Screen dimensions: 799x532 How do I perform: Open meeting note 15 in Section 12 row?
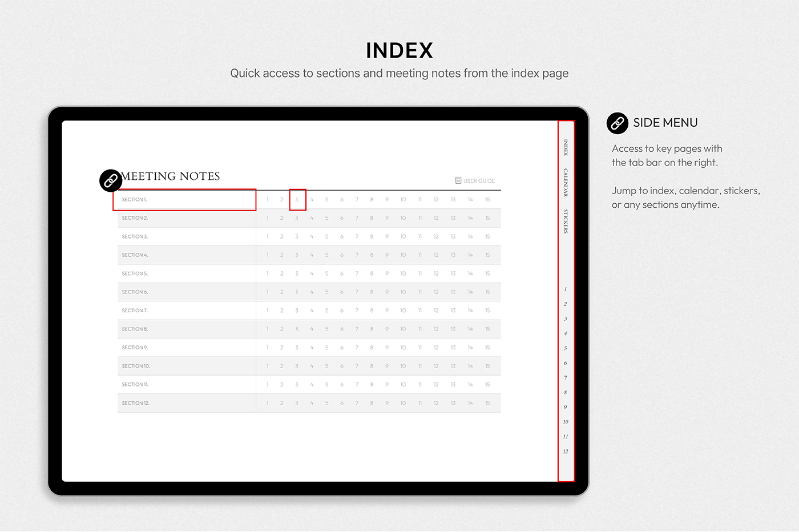click(x=487, y=403)
